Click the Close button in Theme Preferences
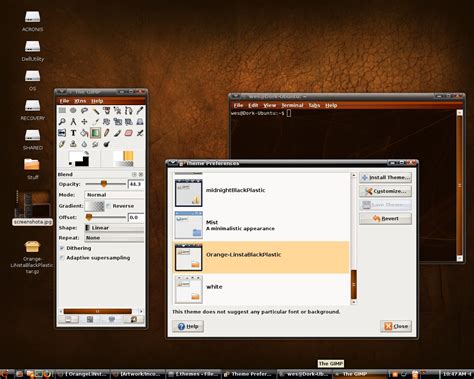 click(x=396, y=326)
